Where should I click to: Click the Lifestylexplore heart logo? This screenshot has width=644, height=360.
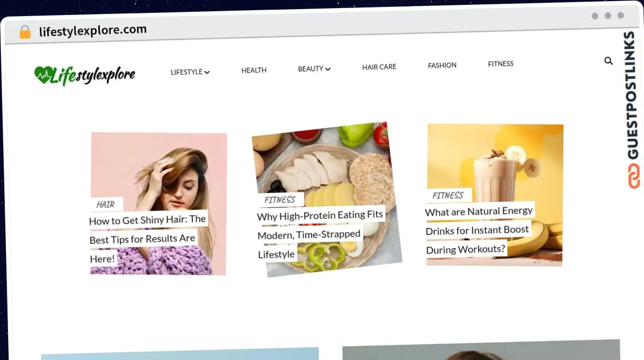(x=85, y=75)
